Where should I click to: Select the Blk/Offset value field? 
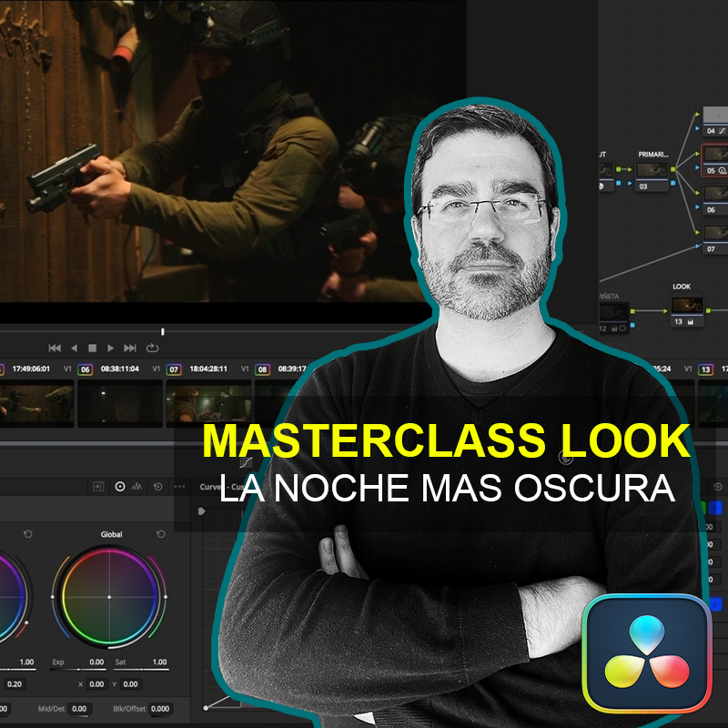pos(160,709)
